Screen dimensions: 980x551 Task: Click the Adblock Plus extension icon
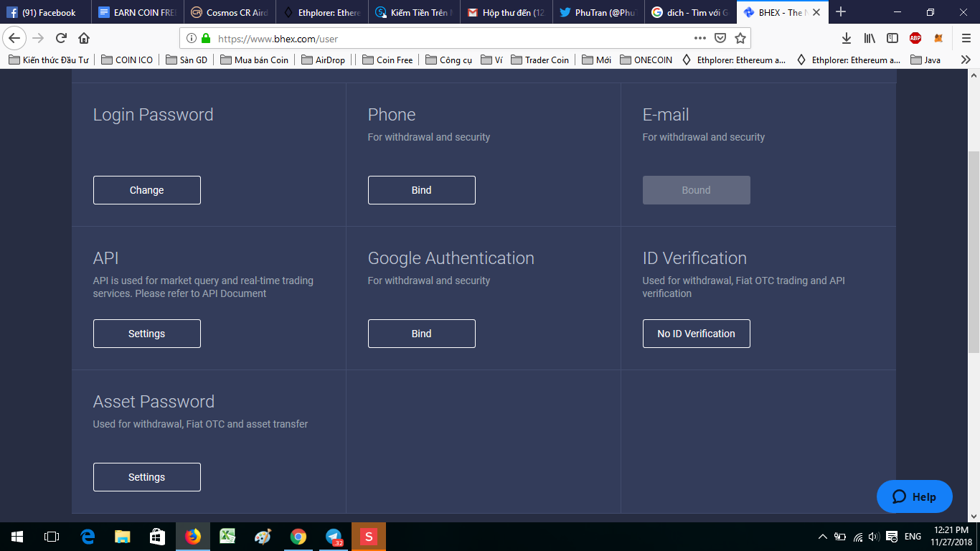coord(915,38)
